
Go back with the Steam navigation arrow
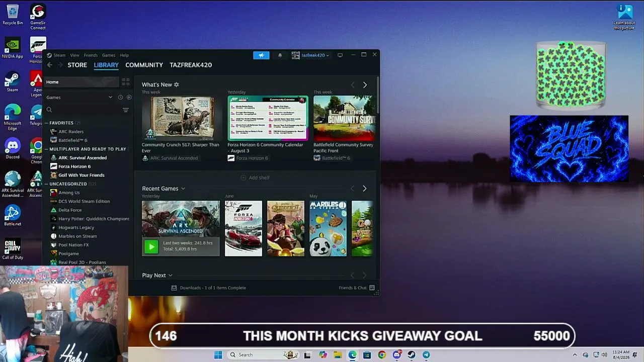pyautogui.click(x=49, y=65)
